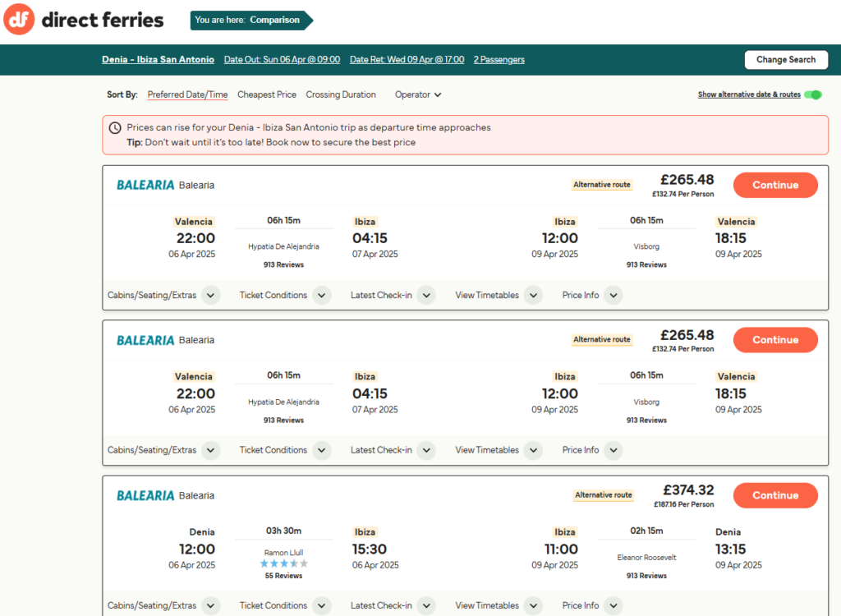The height and width of the screenshot is (616, 841).
Task: Click the clock icon in price warning banner
Action: tap(116, 128)
